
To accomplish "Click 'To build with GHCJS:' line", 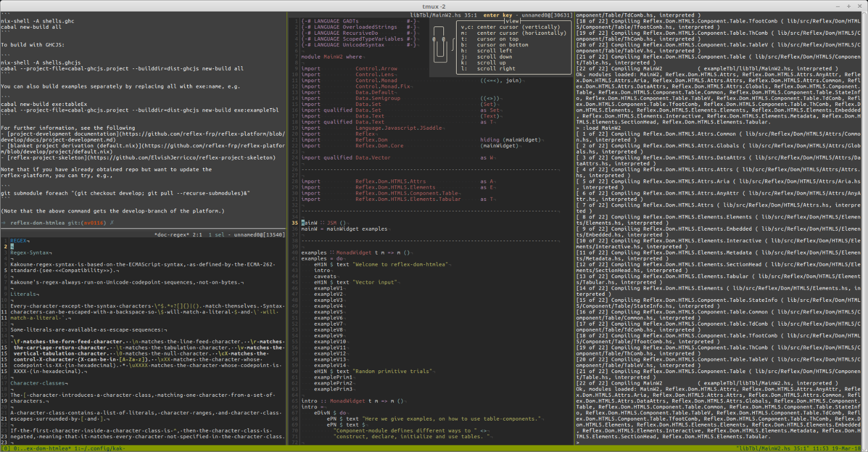I will 33,45.
